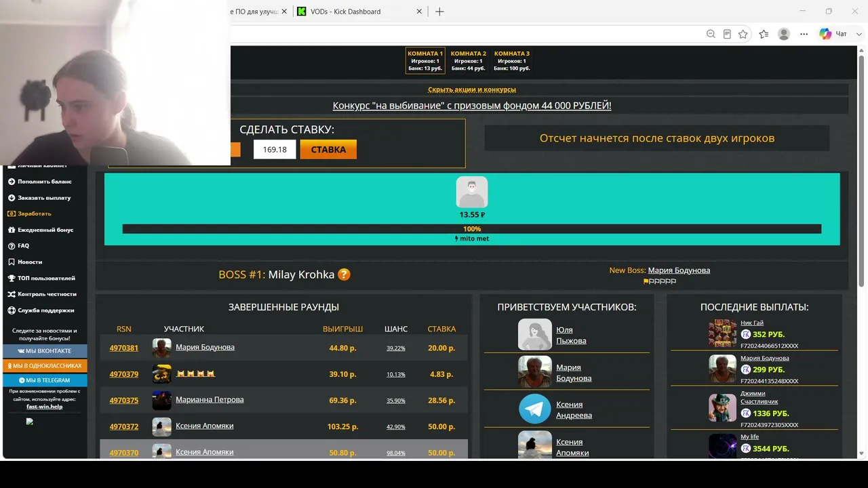868x488 pixels.
Task: Open the browser favorites list icon
Action: (x=764, y=34)
